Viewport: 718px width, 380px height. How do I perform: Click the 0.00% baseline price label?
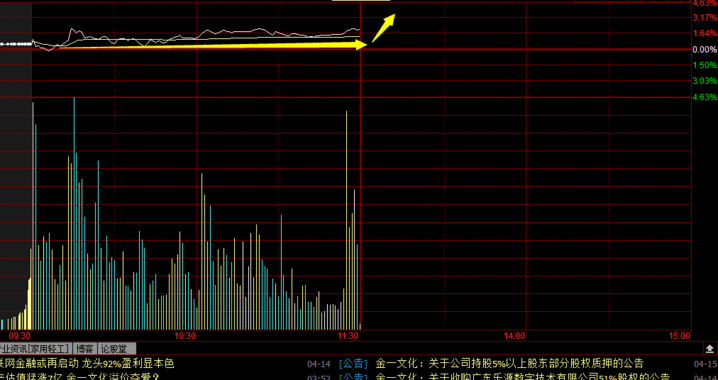pos(705,49)
